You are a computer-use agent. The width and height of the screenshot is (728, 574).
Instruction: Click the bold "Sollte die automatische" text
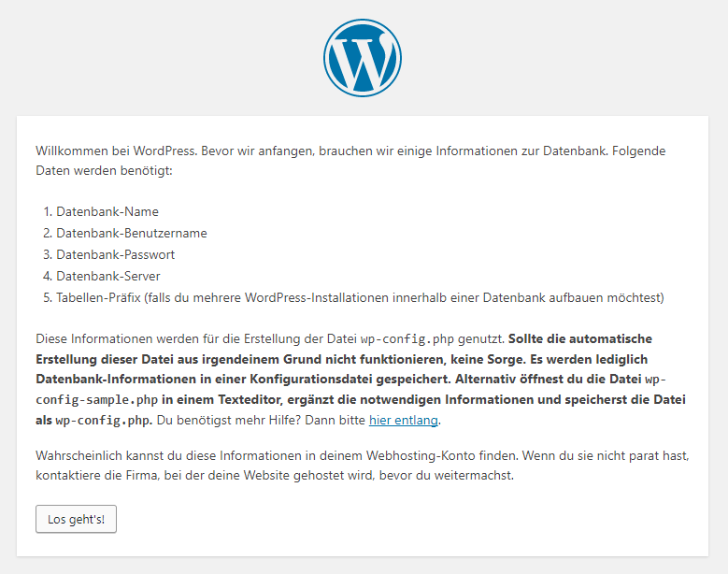click(580, 338)
